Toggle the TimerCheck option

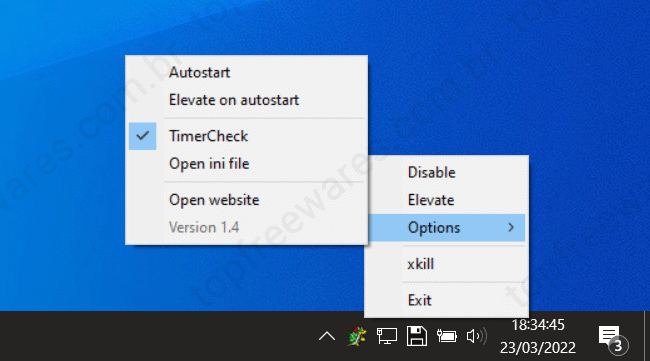246,136
